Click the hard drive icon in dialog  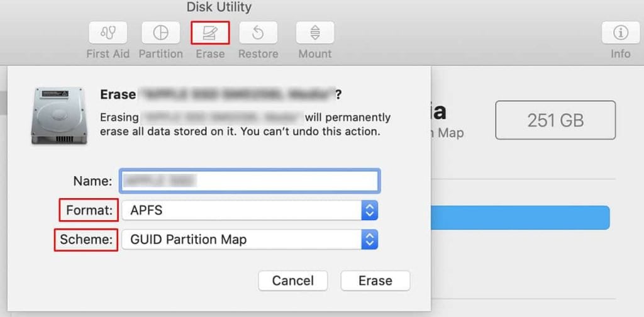pyautogui.click(x=59, y=115)
